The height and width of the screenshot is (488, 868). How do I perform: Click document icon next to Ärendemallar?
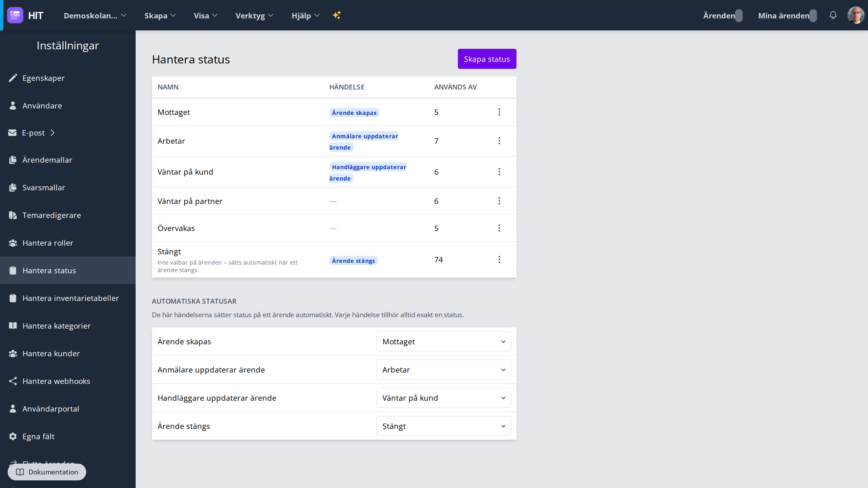pos(13,160)
